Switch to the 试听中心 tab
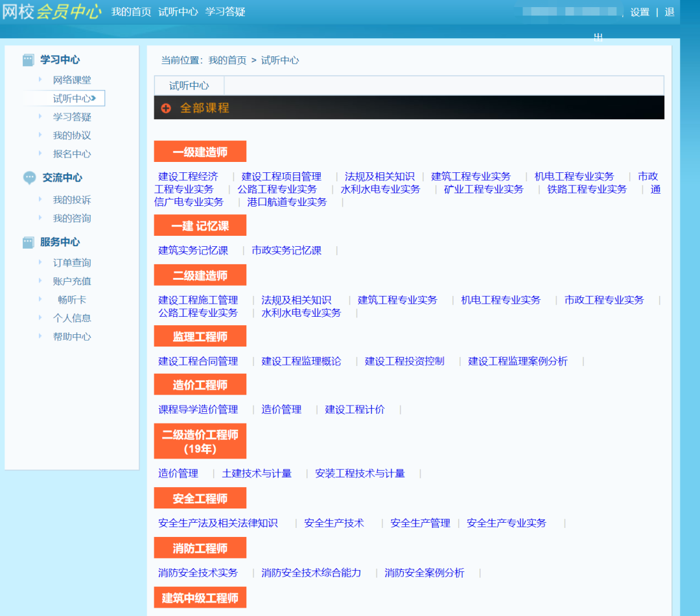This screenshot has width=700, height=616. (x=188, y=85)
